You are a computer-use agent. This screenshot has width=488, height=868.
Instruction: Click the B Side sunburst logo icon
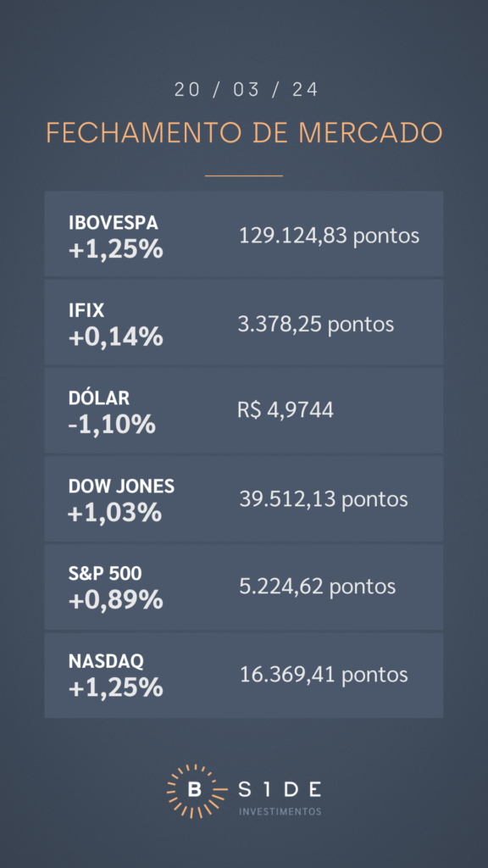click(194, 791)
